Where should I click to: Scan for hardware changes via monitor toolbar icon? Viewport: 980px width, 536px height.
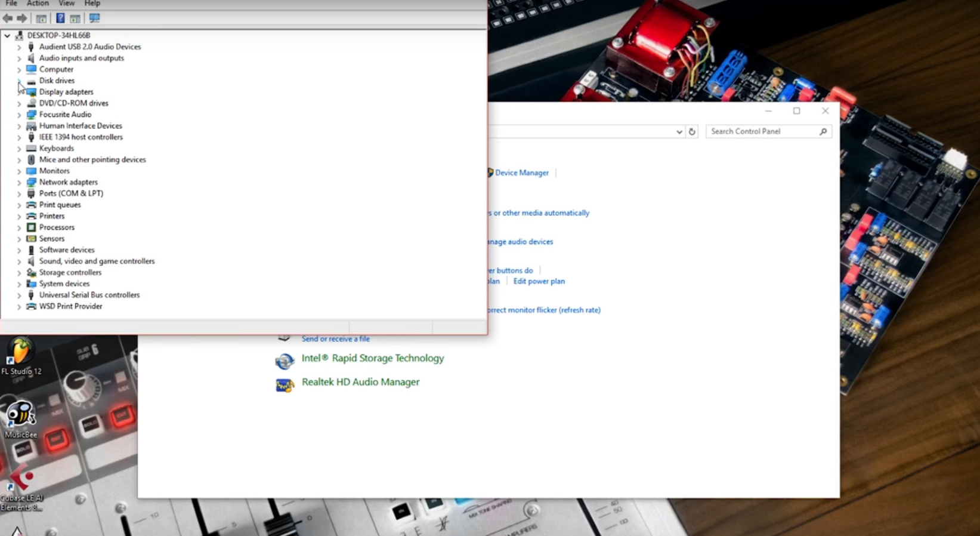94,19
